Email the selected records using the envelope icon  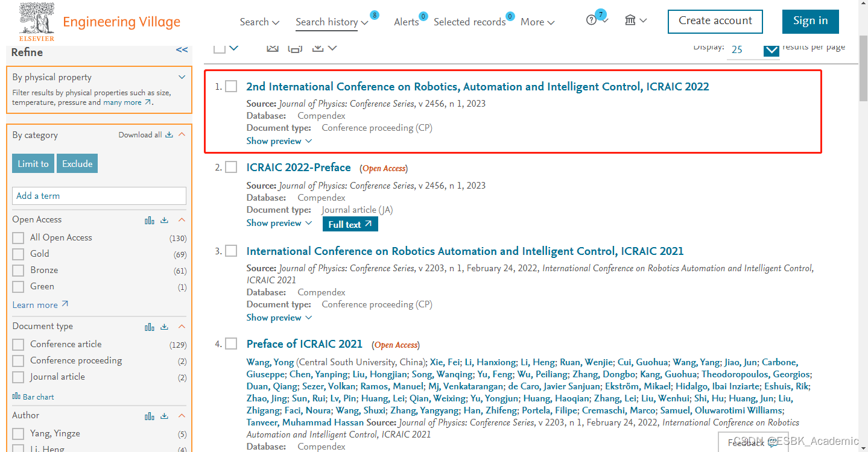point(273,48)
